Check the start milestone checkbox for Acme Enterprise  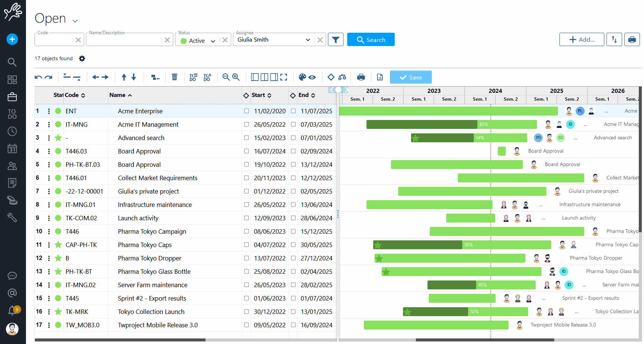coord(246,111)
